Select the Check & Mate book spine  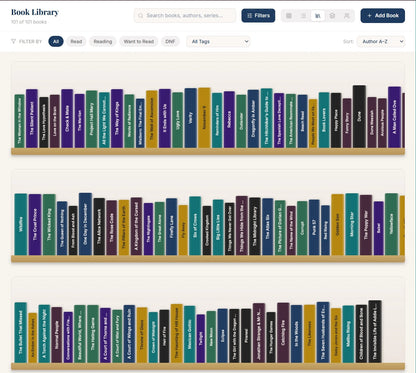[x=67, y=118]
